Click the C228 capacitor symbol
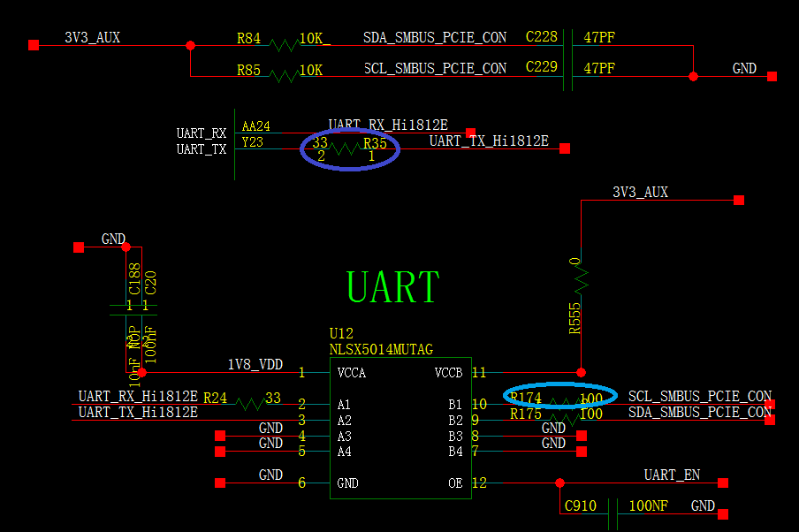 pos(567,46)
